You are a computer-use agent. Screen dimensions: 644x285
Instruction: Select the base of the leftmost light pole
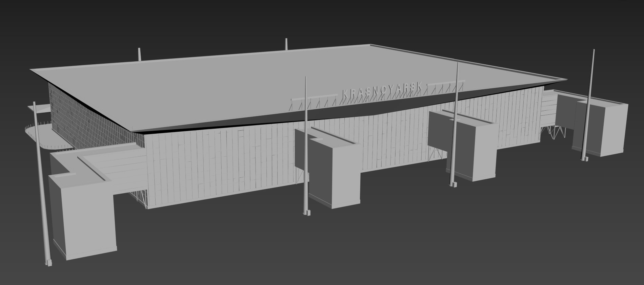click(48, 263)
